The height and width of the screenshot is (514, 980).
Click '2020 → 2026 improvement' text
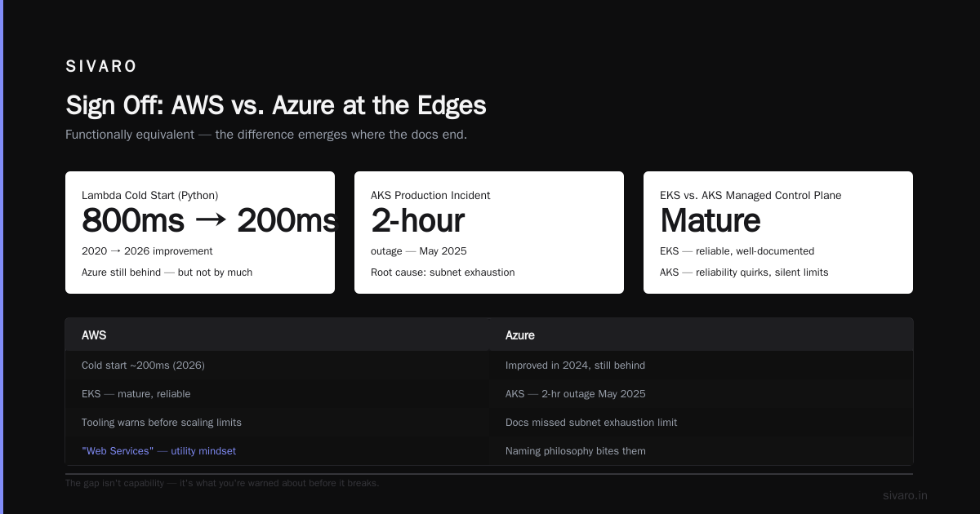click(147, 251)
